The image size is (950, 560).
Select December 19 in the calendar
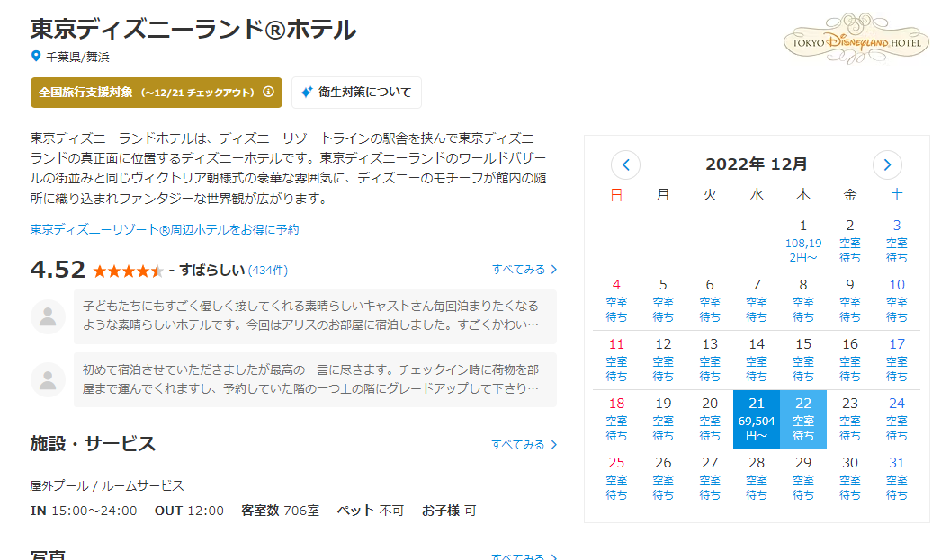point(663,419)
